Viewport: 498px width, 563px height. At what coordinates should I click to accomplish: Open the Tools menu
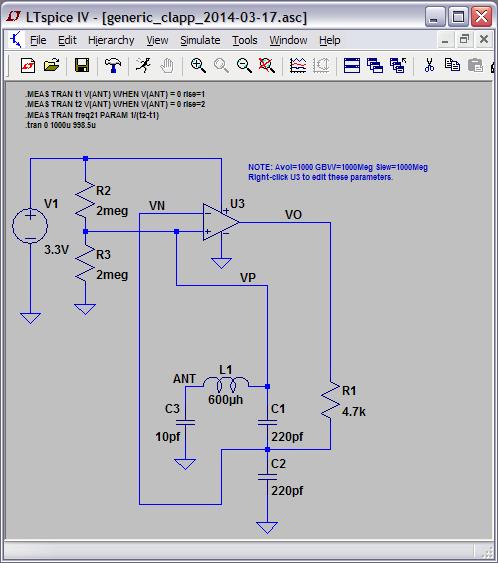click(245, 40)
